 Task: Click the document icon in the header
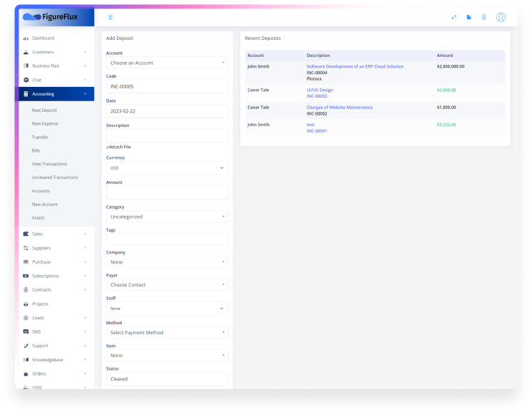[x=469, y=16]
